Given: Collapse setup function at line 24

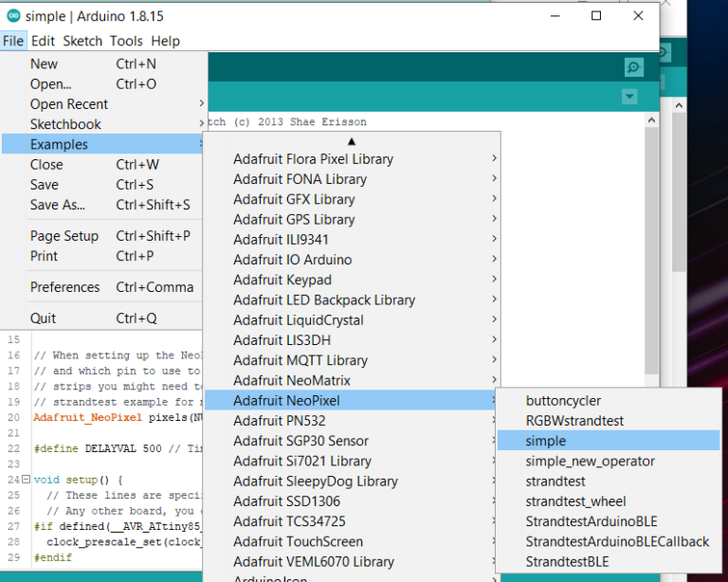Looking at the screenshot, I should pyautogui.click(x=26, y=479).
